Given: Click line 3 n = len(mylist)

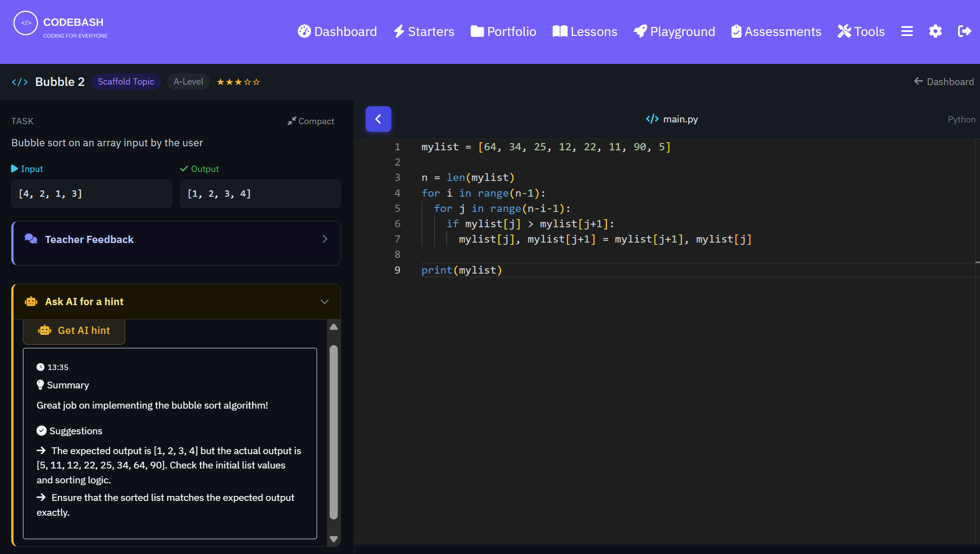Looking at the screenshot, I should (468, 178).
